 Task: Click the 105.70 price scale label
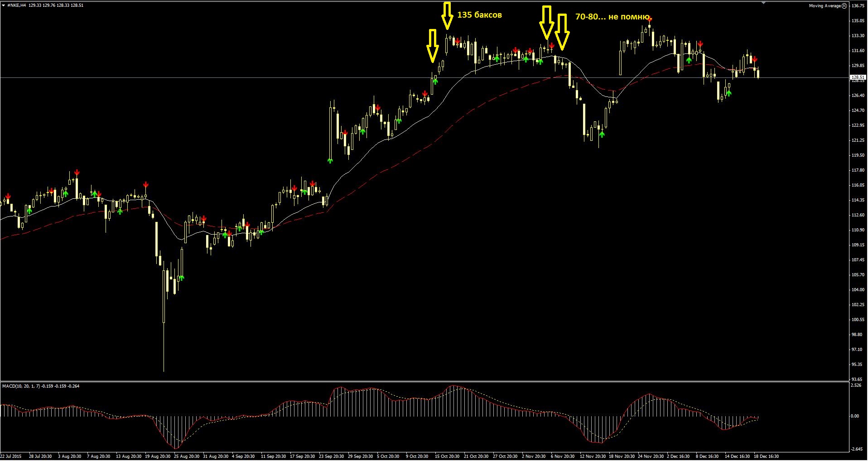[x=858, y=275]
